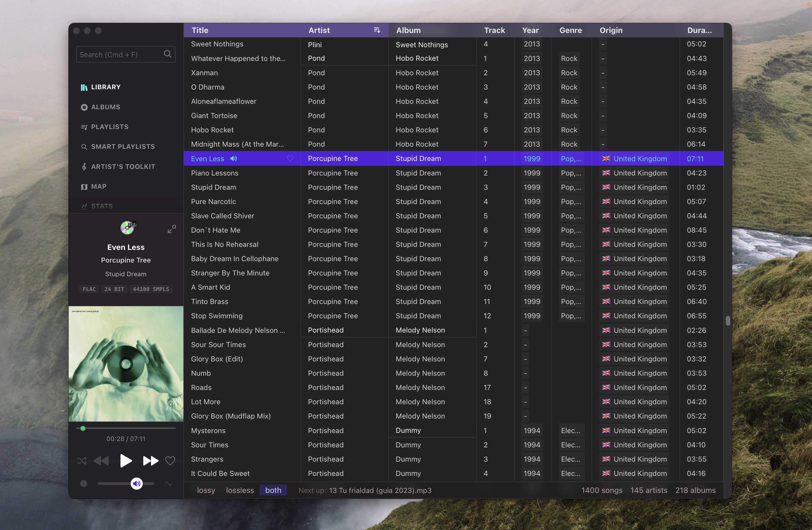The image size is (812, 530).
Task: Click the Library sidebar icon
Action: coord(84,87)
